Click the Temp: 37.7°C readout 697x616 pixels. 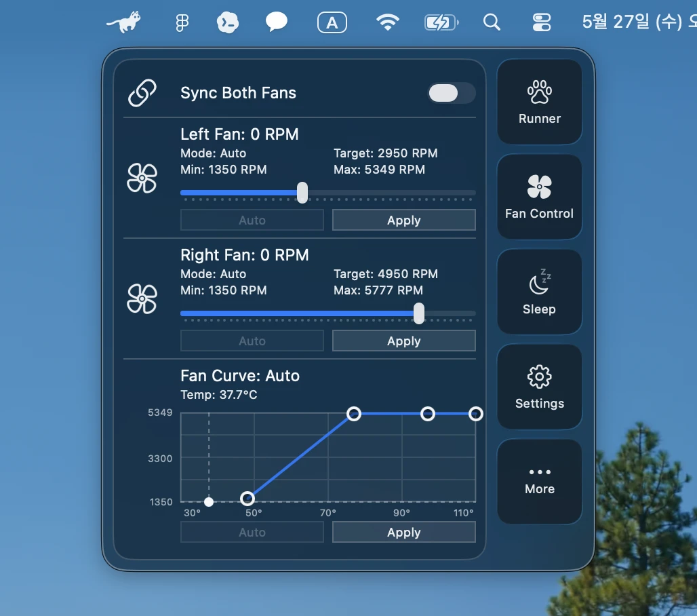click(x=219, y=395)
